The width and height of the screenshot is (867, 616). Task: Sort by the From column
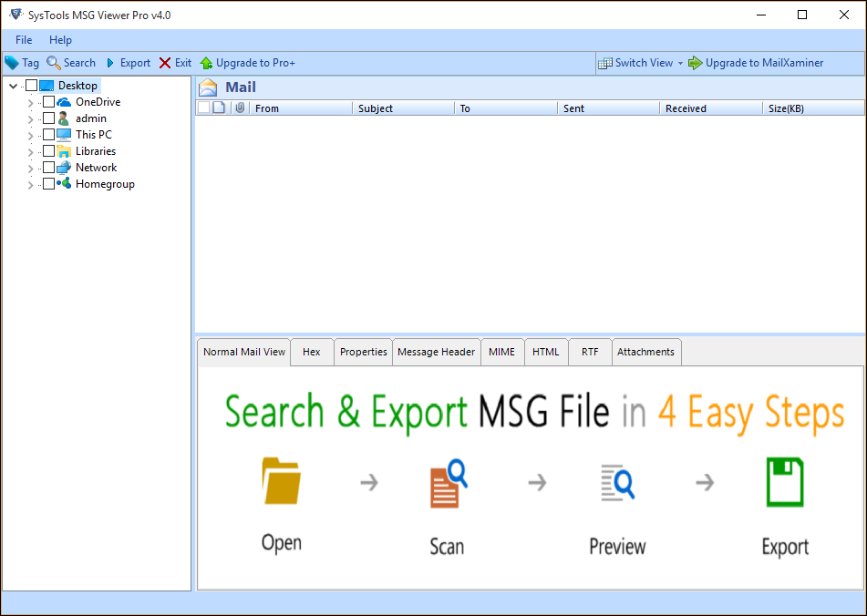click(x=302, y=108)
